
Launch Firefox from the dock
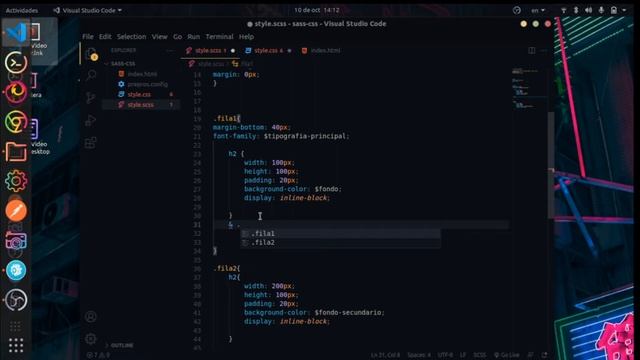pyautogui.click(x=16, y=92)
